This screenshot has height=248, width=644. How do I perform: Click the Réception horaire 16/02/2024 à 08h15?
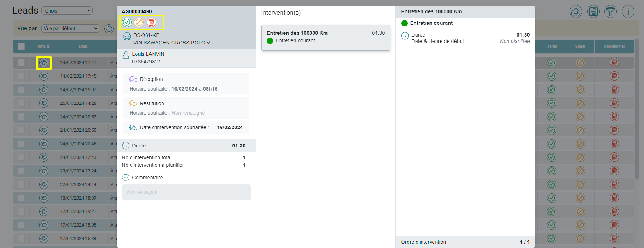pyautogui.click(x=195, y=89)
